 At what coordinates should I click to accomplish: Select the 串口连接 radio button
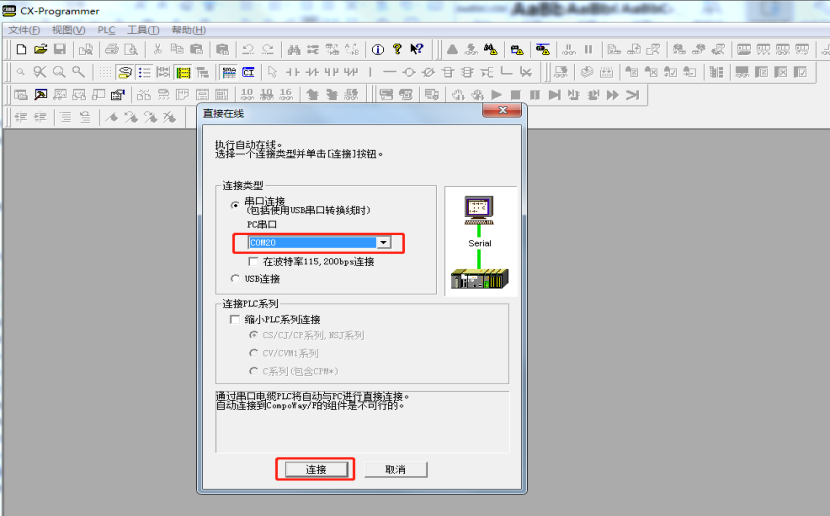click(235, 205)
